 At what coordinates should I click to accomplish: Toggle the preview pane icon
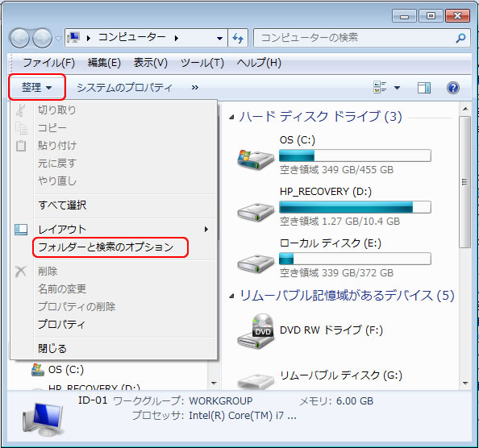click(x=424, y=88)
